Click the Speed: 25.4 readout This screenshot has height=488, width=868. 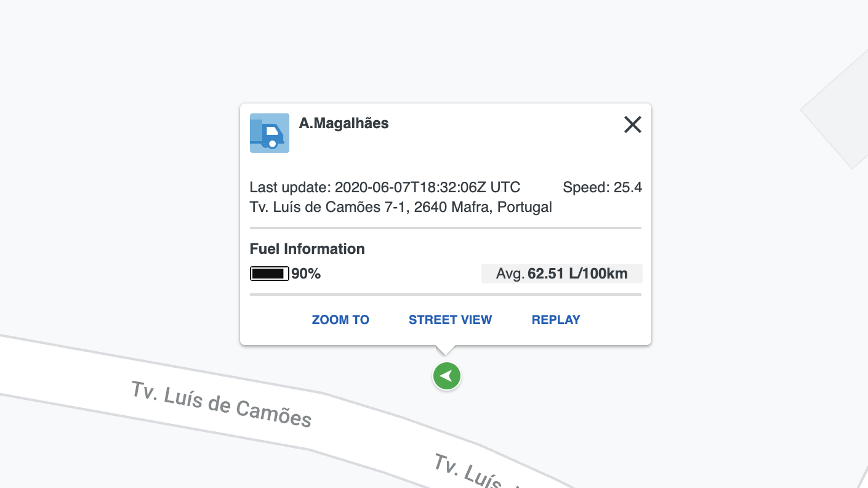click(603, 187)
